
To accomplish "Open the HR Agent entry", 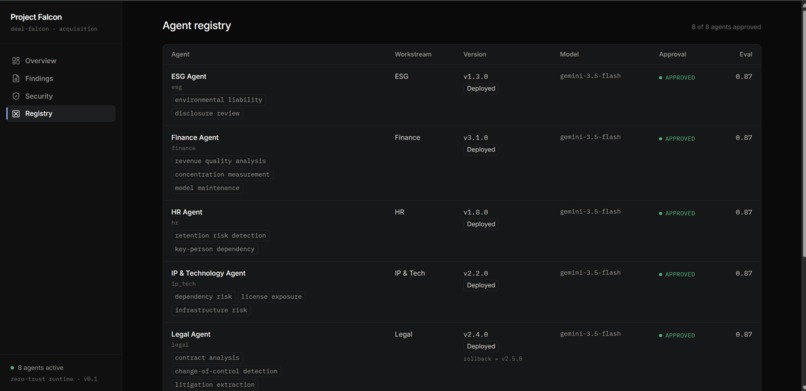I will tap(187, 212).
